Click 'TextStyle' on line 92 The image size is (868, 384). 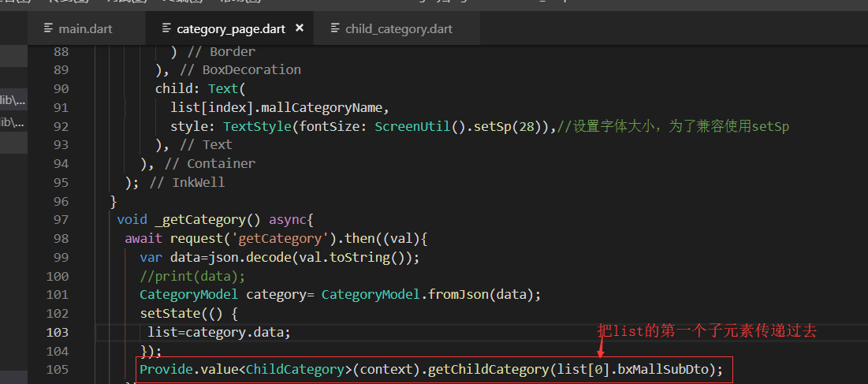pos(258,126)
